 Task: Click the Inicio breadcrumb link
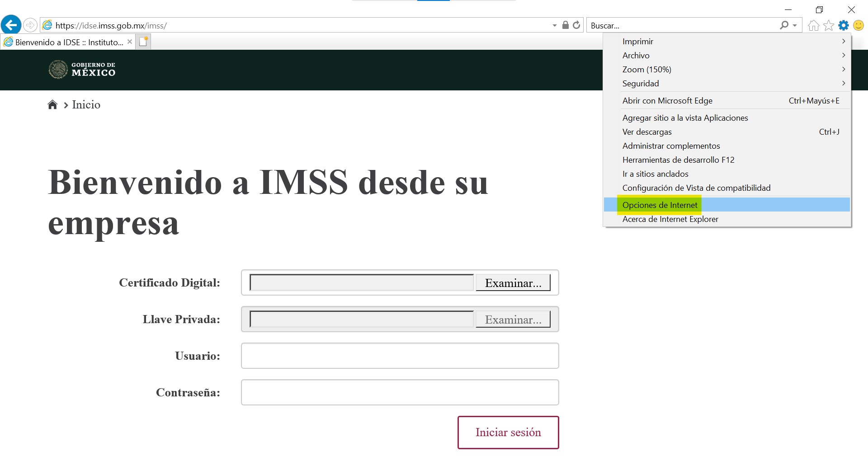(86, 105)
